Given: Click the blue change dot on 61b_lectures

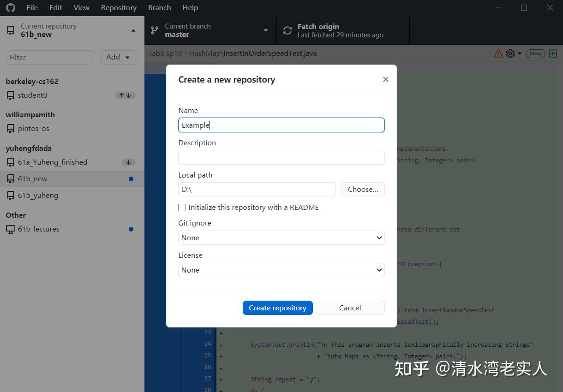Looking at the screenshot, I should click(x=130, y=229).
